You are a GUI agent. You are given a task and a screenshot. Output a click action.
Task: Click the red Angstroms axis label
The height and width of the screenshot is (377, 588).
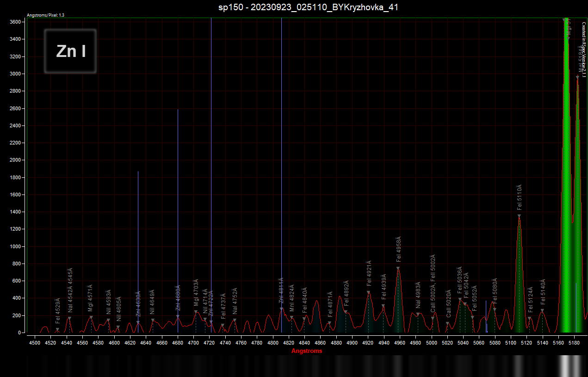pos(307,351)
